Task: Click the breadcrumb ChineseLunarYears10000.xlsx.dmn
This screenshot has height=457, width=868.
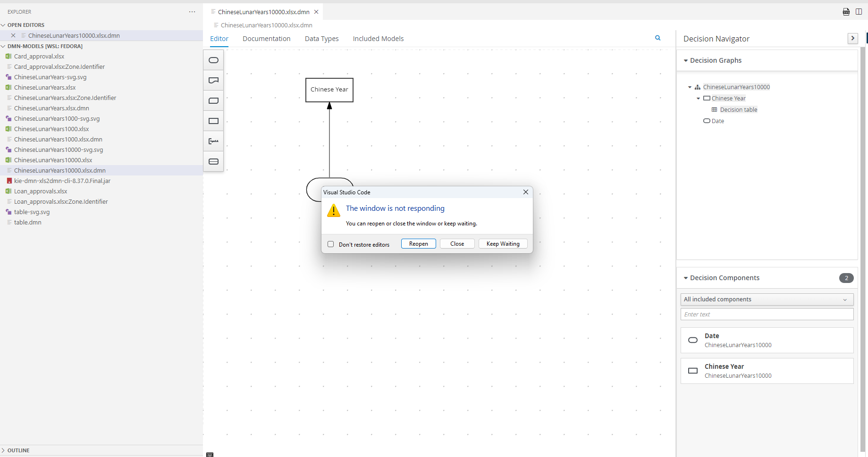Action: click(267, 25)
